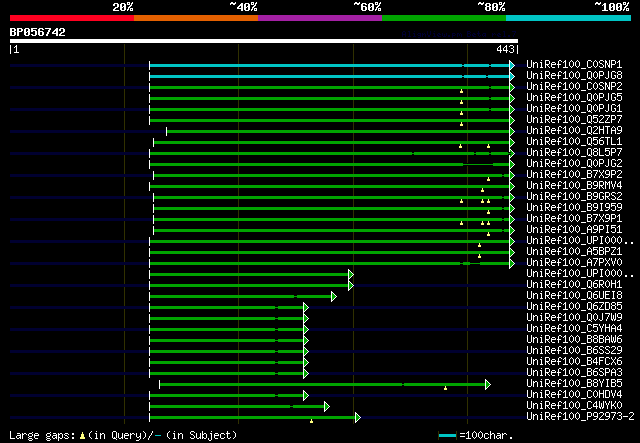Screen dimensions: 640x443
Task: Click UniRef100_Q56TL1 hit name
Action: pos(574,142)
